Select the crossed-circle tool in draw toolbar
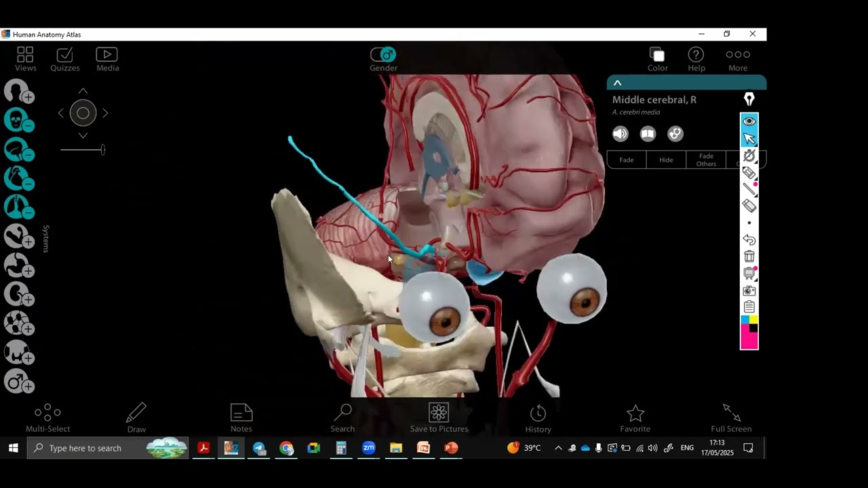 pyautogui.click(x=749, y=155)
